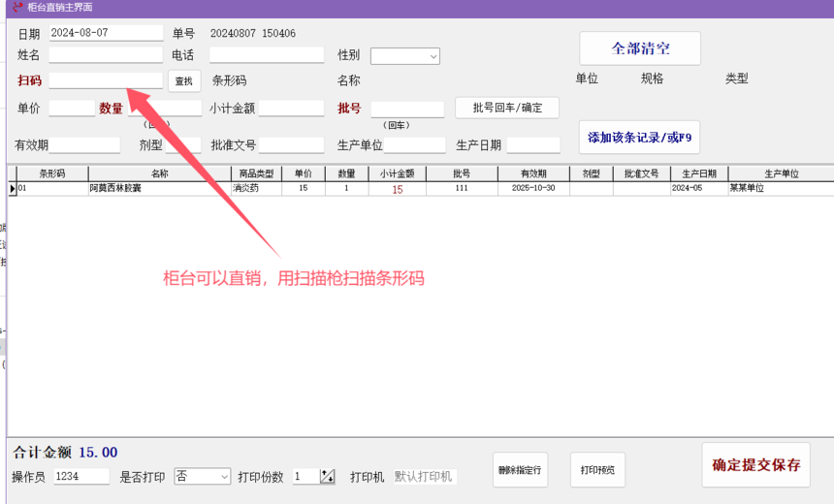Click the 2024-05 production date cell
The height and width of the screenshot is (504, 834).
point(699,188)
